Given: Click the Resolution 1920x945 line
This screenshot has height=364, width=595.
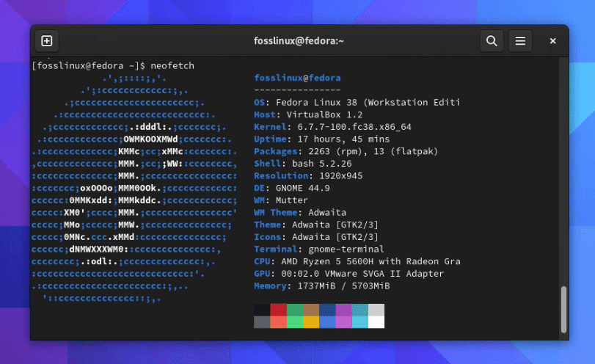Looking at the screenshot, I should (308, 175).
